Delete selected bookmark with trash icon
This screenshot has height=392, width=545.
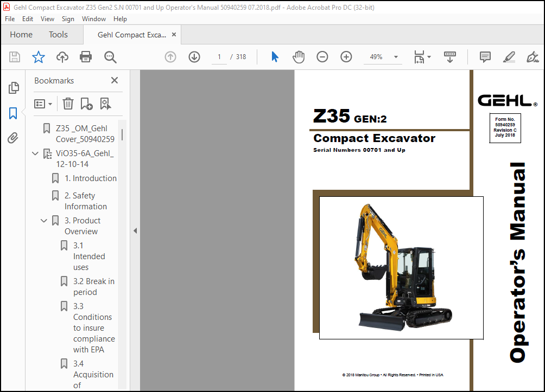68,104
